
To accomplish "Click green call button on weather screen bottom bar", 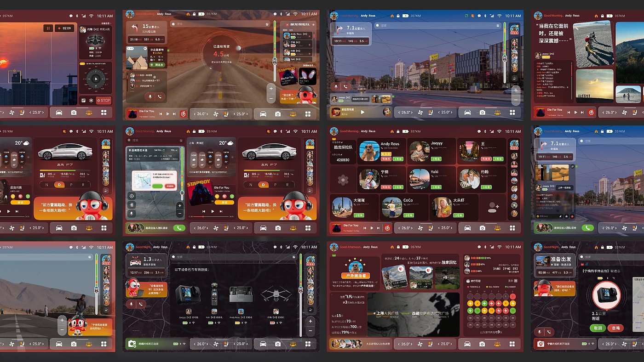I will coord(179,228).
